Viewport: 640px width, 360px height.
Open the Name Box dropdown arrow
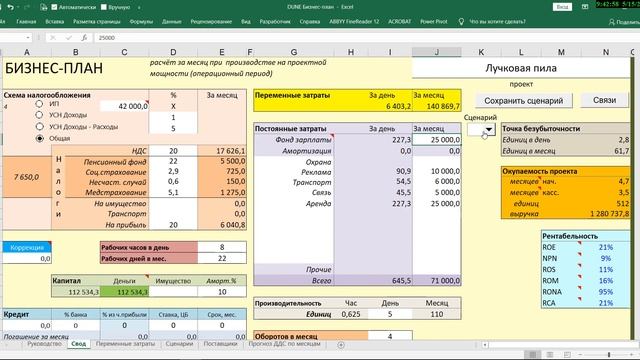pyautogui.click(x=27, y=38)
